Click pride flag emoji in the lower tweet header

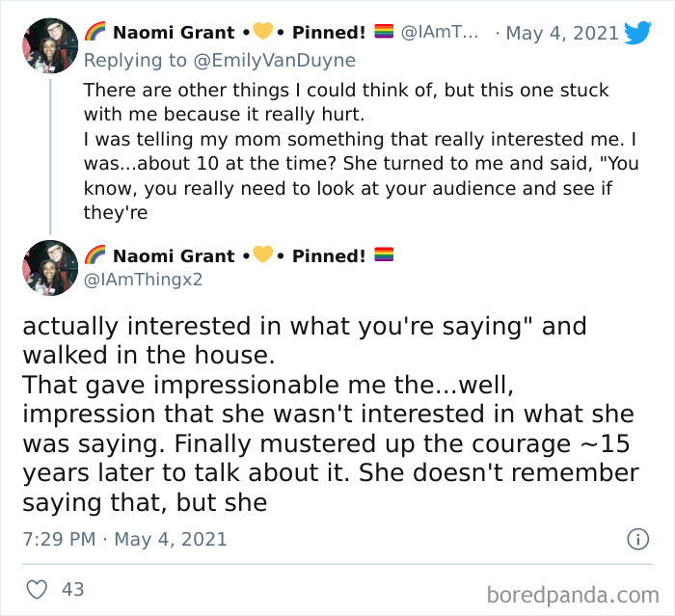coord(383,255)
